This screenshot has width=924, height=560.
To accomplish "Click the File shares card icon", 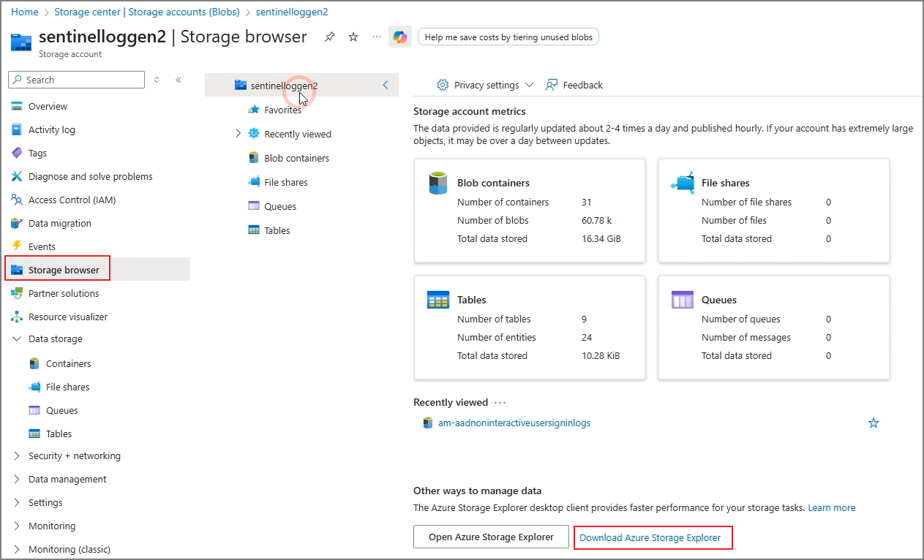I will (x=683, y=183).
